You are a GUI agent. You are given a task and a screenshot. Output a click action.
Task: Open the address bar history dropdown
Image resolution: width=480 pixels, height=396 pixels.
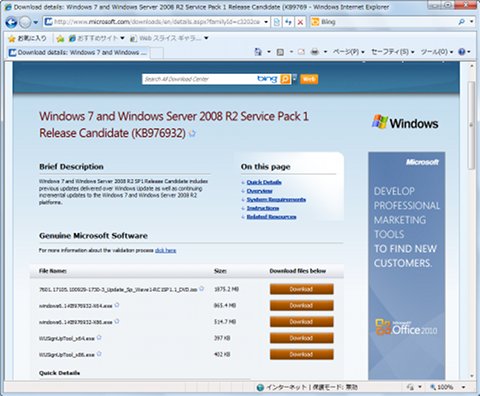coord(266,22)
